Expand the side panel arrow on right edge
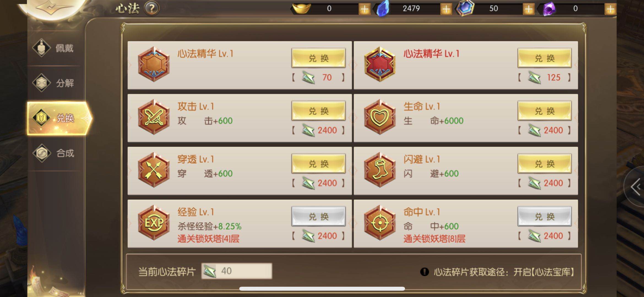This screenshot has height=297, width=644. [635, 187]
